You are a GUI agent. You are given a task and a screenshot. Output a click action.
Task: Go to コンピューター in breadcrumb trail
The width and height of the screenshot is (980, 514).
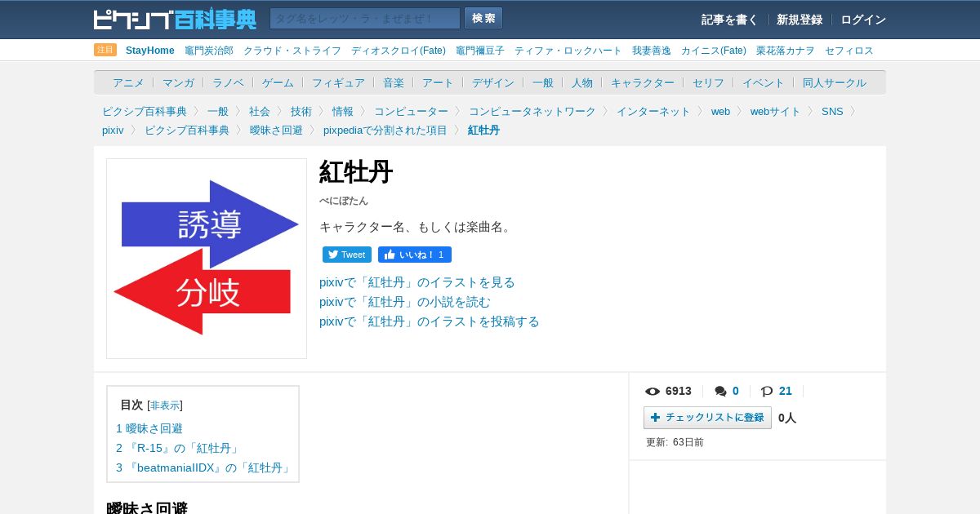coord(411,112)
